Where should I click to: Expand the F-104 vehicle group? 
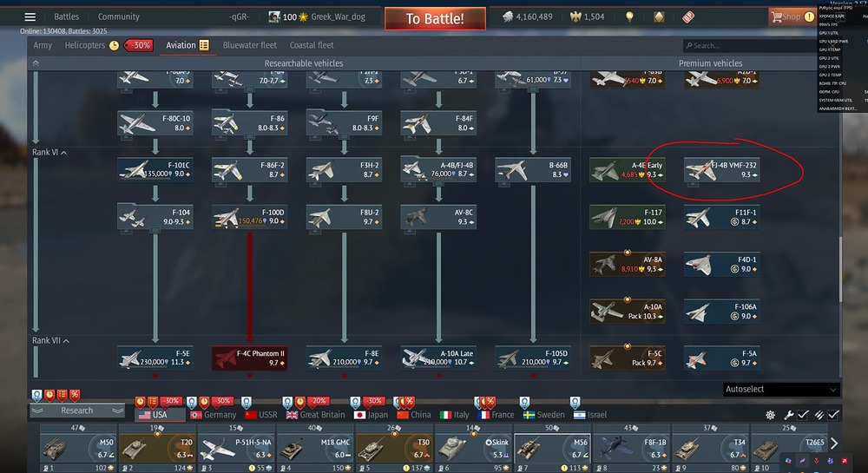155,217
